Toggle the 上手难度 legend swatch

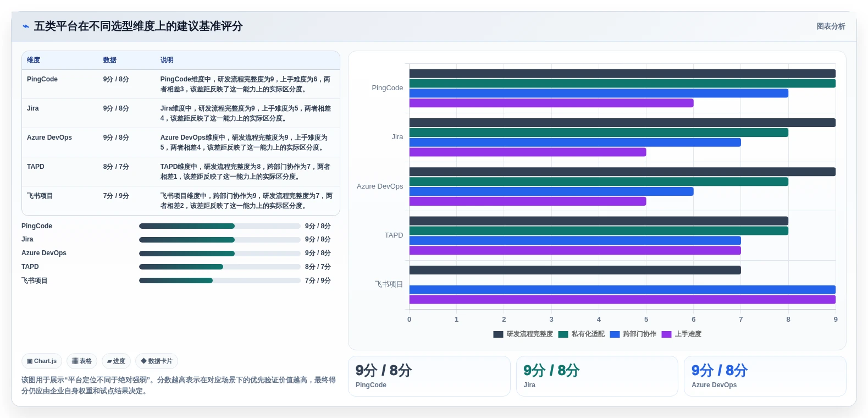666,334
